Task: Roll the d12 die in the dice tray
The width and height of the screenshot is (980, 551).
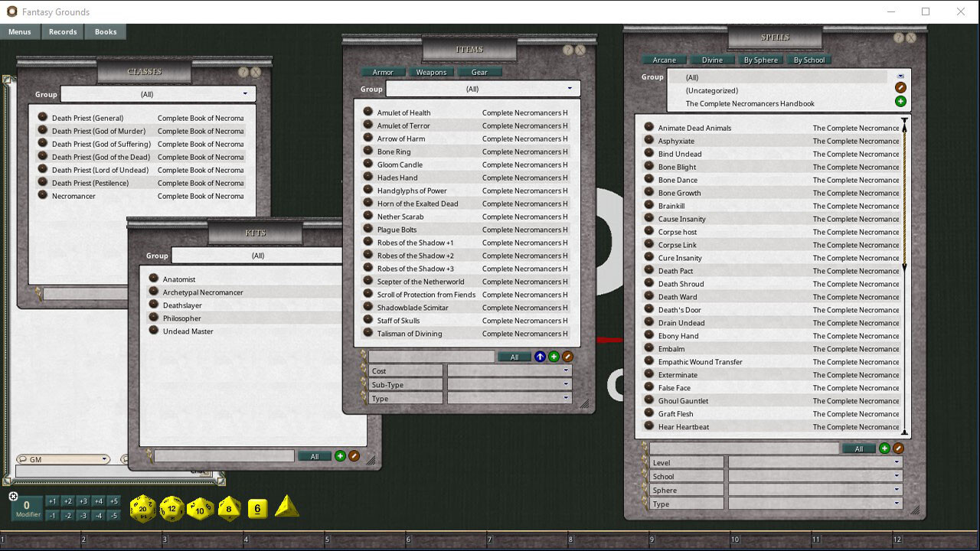Action: coord(171,508)
